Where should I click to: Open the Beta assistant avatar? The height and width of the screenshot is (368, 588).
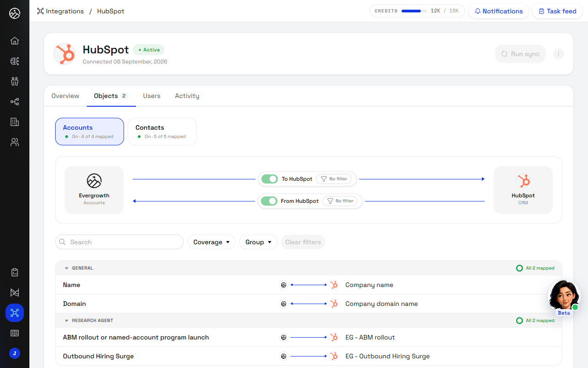click(x=564, y=295)
